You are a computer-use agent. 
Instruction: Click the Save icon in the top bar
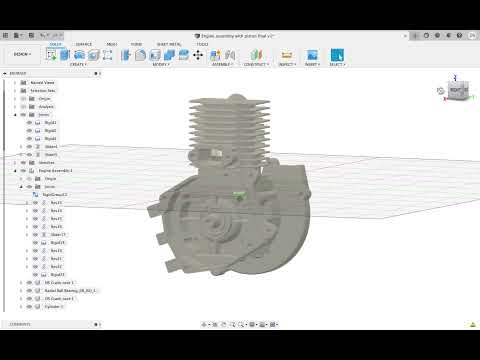[31, 35]
